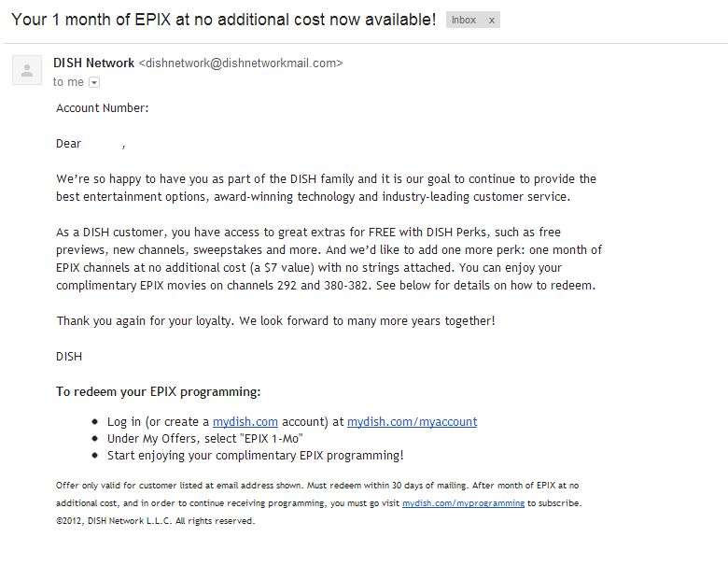The width and height of the screenshot is (728, 565).
Task: Open the mydish.com/myaccount link
Action: coord(412,421)
